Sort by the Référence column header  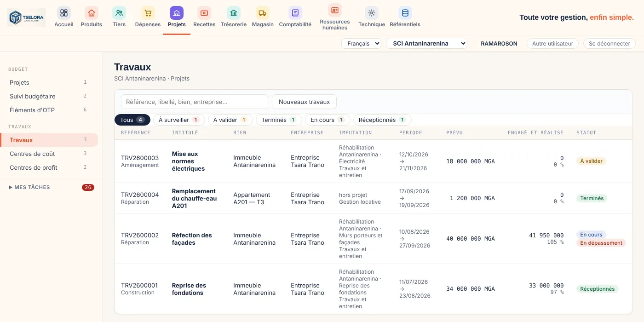point(136,132)
